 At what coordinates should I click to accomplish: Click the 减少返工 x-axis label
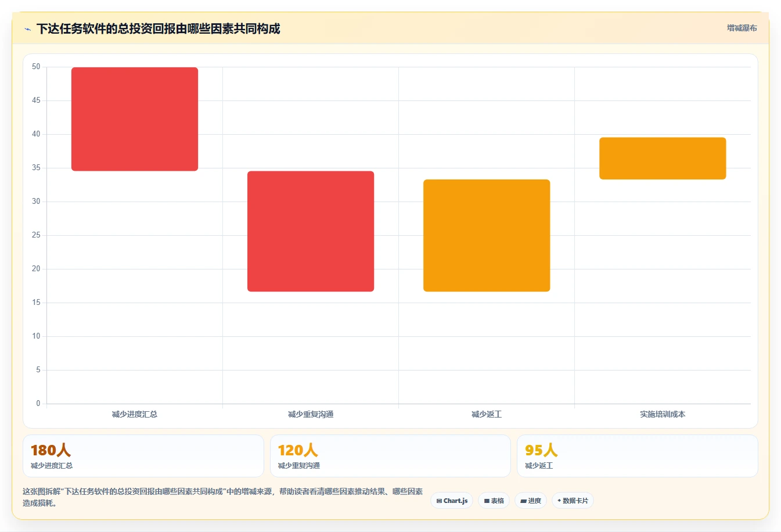(x=487, y=414)
